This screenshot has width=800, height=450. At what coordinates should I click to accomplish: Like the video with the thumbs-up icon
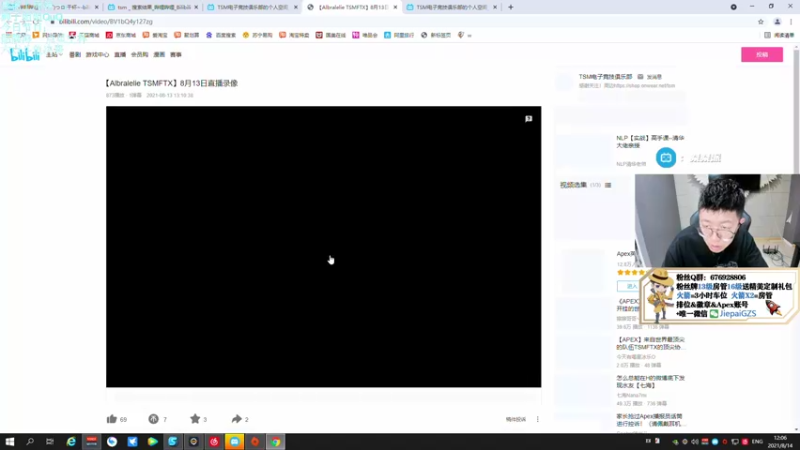tap(112, 419)
